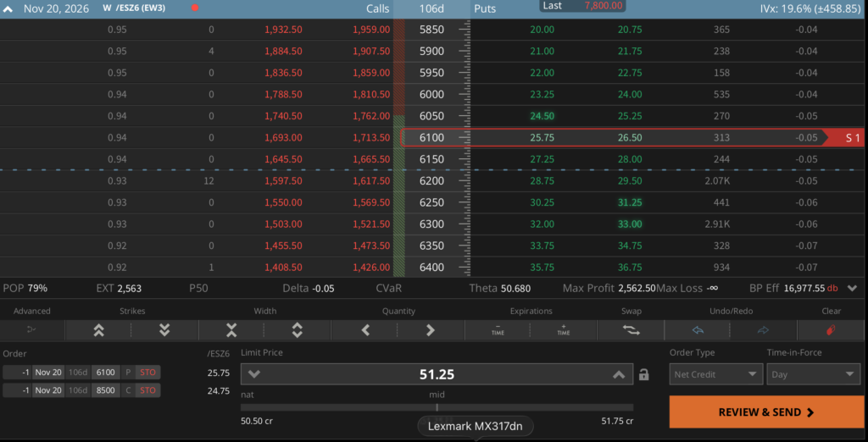
Task: Click the limit price slider track
Action: coord(437,407)
